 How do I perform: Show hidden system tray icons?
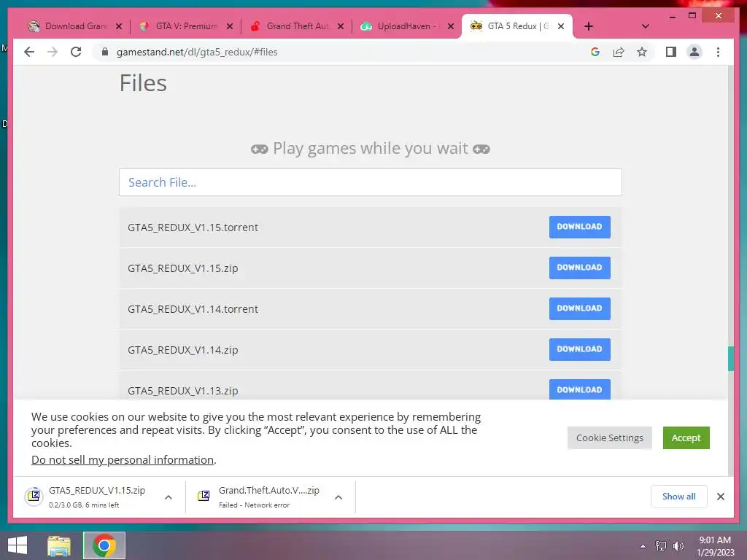[x=643, y=546]
